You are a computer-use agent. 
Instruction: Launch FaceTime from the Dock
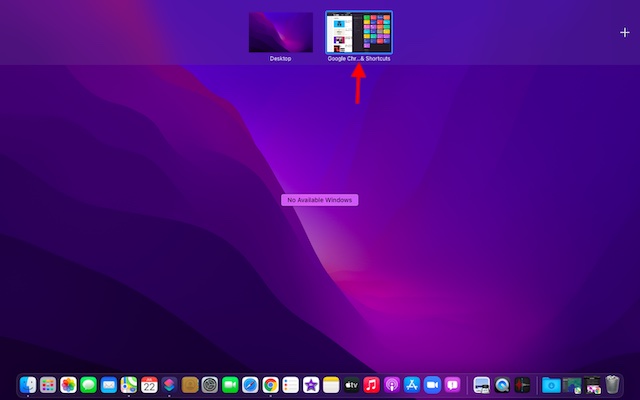[x=230, y=384]
